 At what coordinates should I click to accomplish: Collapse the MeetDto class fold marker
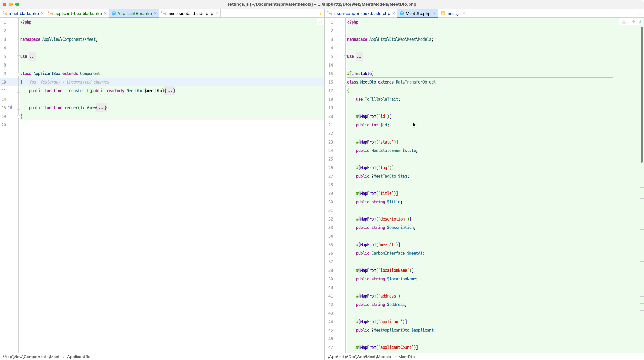point(345,82)
